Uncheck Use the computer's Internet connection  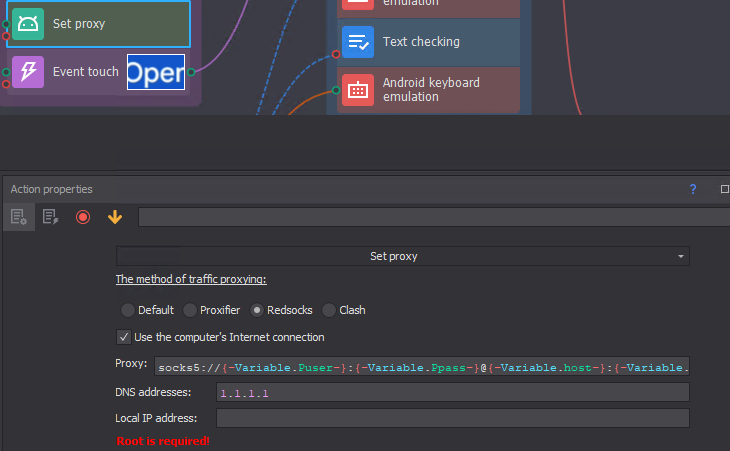tap(124, 337)
